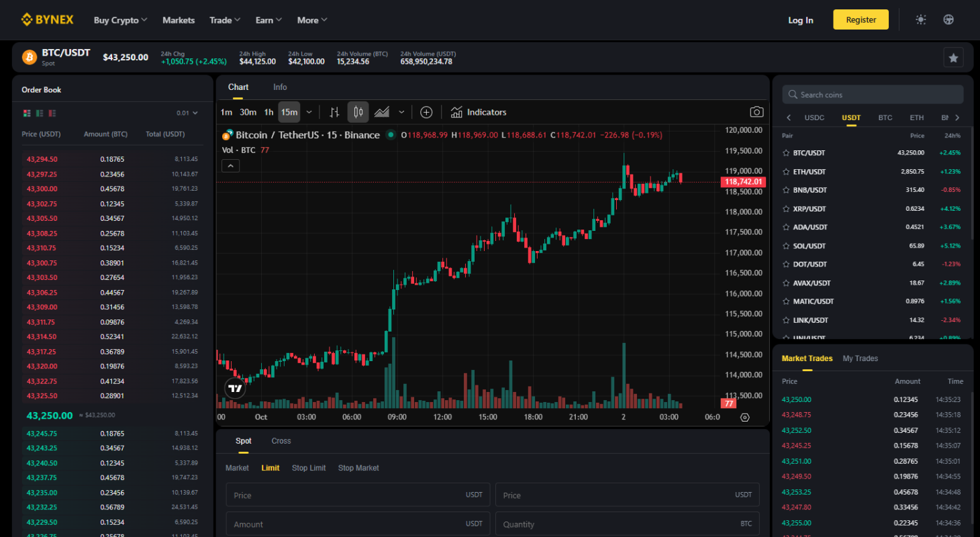Expand more time intervals next to 15m
Viewport: 980px width, 537px height.
pos(309,112)
